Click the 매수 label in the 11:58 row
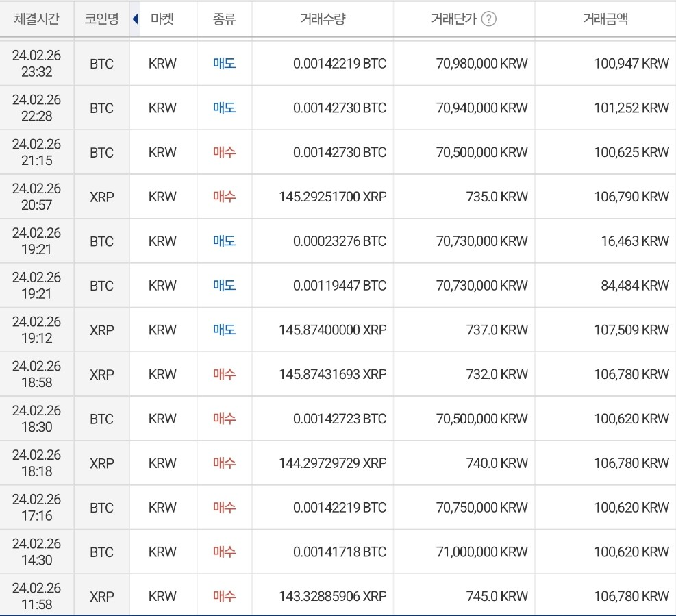This screenshot has height=616, width=676. pos(224,597)
